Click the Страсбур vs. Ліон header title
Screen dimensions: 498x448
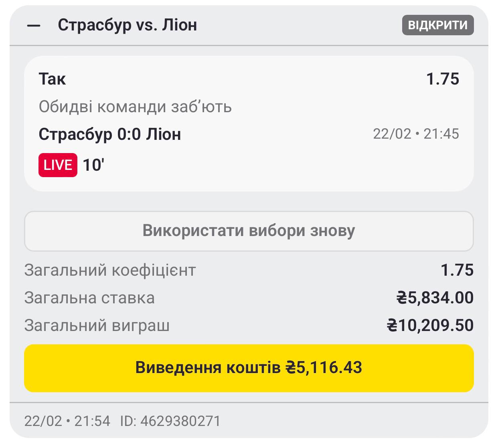tap(127, 25)
